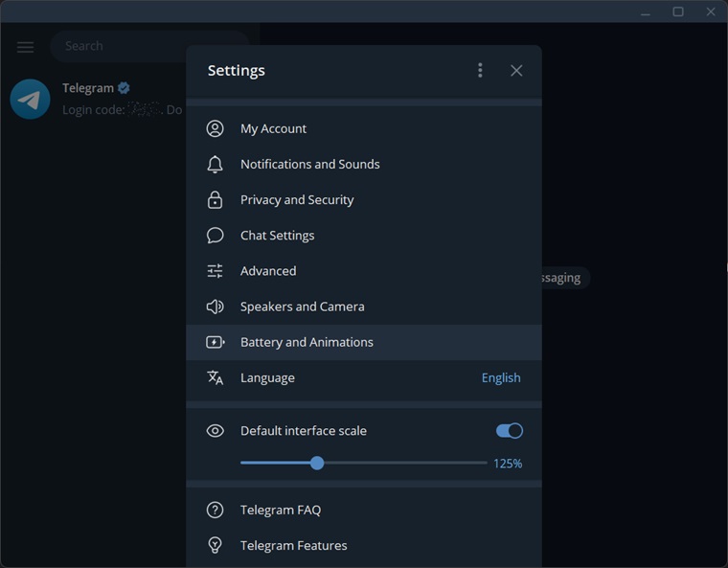Click the eye icon for interface scale
The width and height of the screenshot is (728, 568).
point(215,431)
